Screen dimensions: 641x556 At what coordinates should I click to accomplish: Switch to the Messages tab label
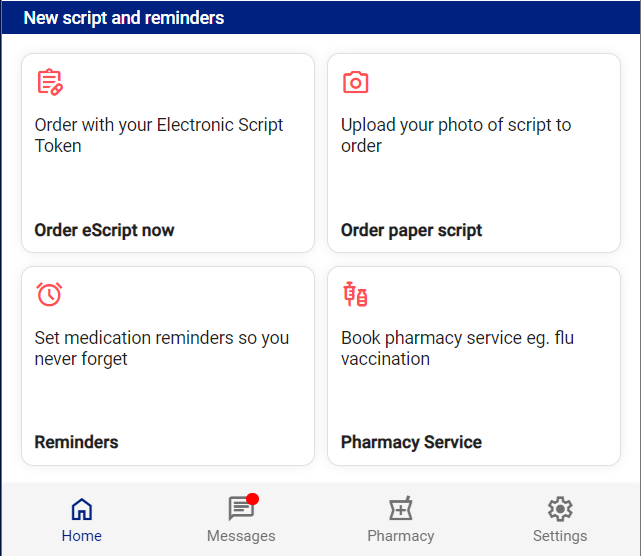tap(241, 536)
